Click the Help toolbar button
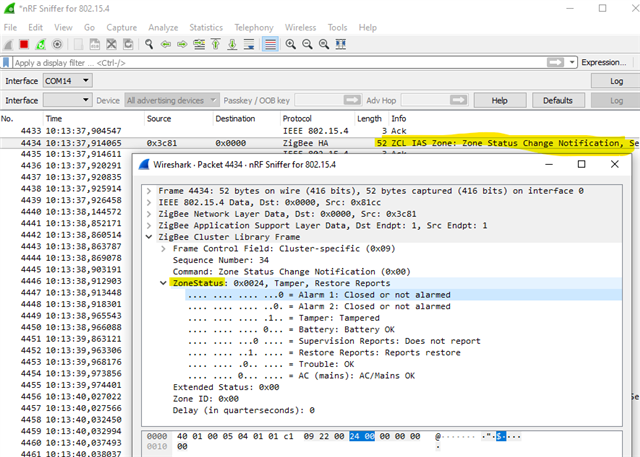 tap(500, 100)
